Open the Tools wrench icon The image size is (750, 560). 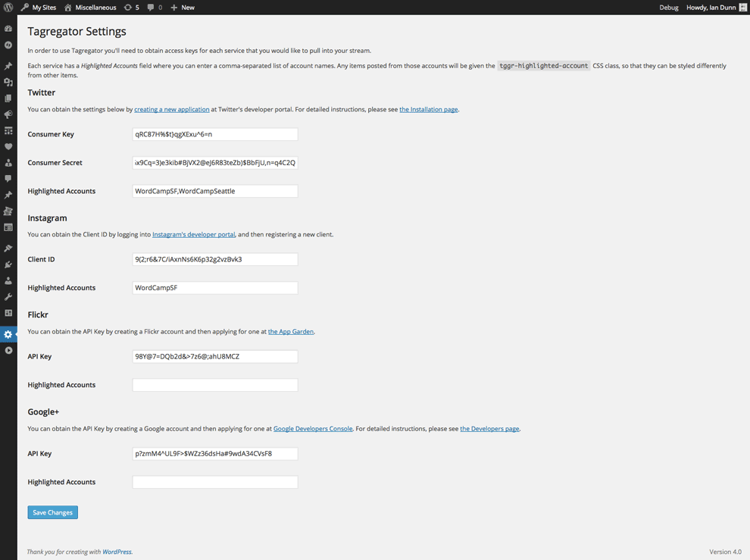tap(8, 297)
